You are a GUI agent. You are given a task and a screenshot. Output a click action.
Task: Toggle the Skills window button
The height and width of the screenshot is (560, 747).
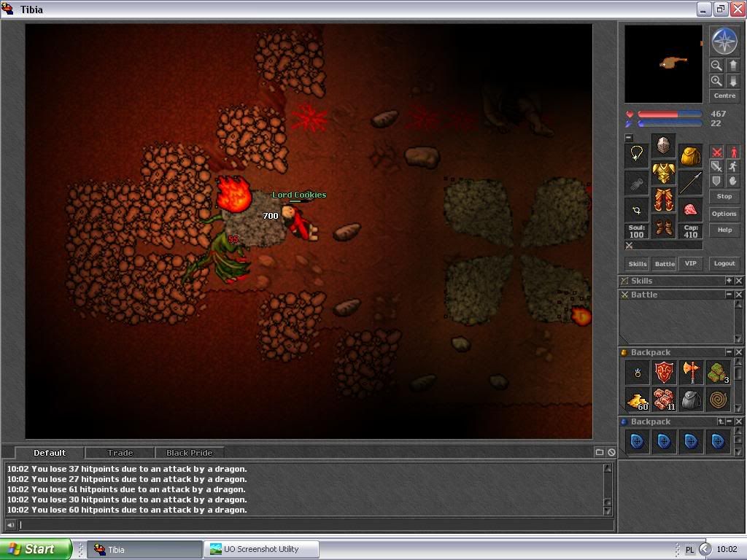point(638,263)
